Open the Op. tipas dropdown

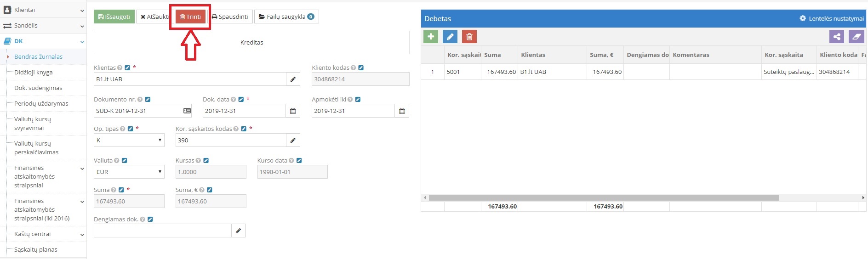coord(129,141)
